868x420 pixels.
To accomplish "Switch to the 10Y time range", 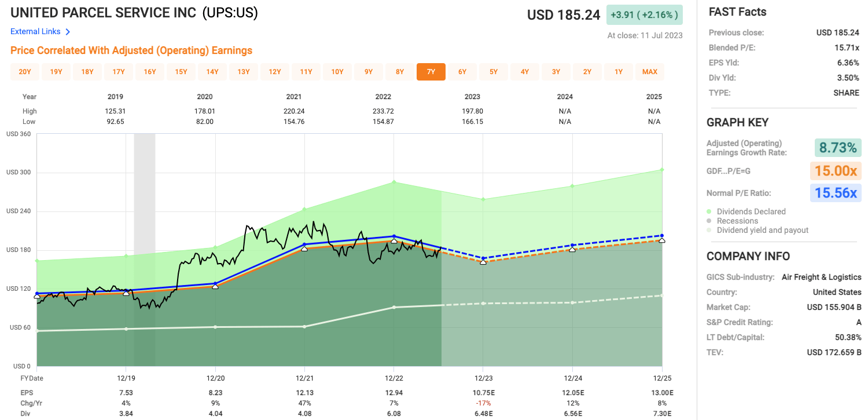I will coord(337,72).
